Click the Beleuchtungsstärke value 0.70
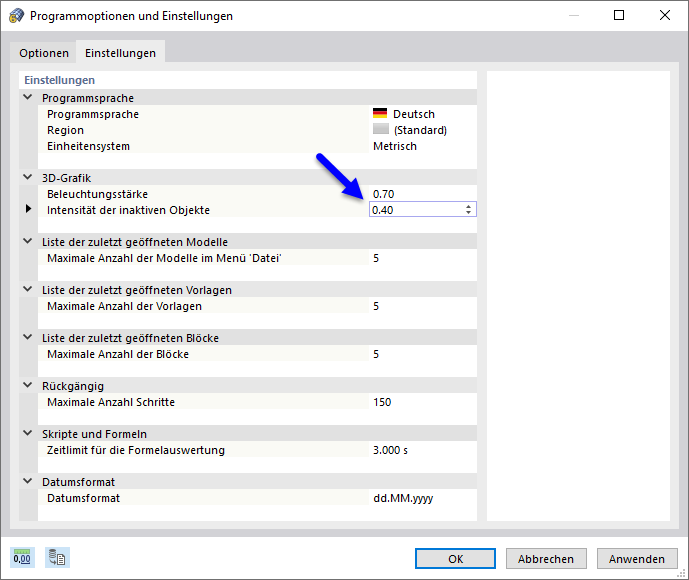The width and height of the screenshot is (689, 580). [384, 193]
